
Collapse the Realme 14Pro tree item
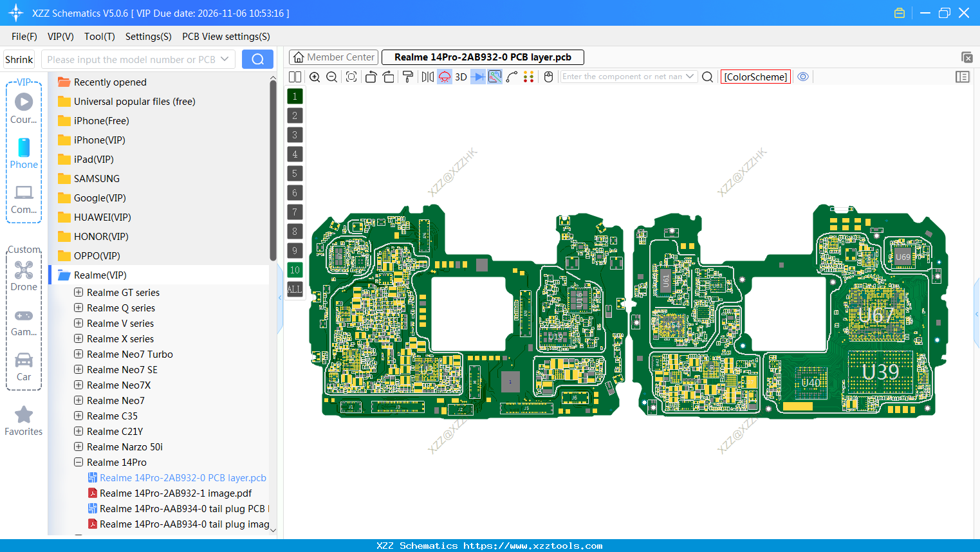click(77, 462)
